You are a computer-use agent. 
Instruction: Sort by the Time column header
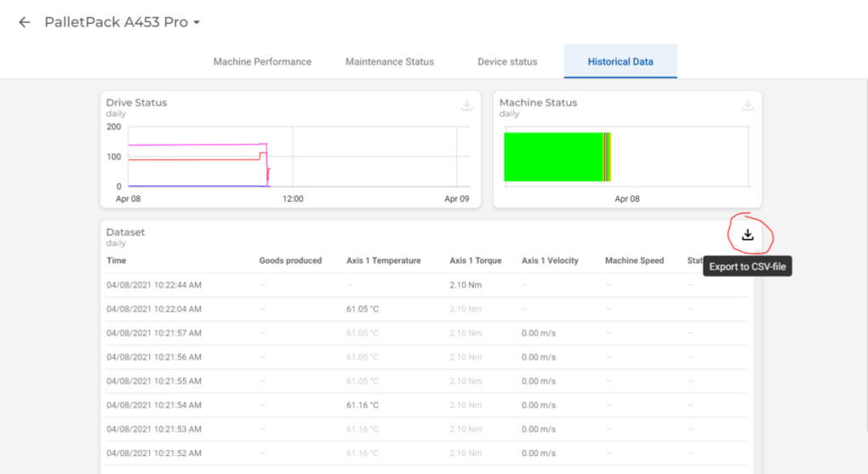pos(117,260)
